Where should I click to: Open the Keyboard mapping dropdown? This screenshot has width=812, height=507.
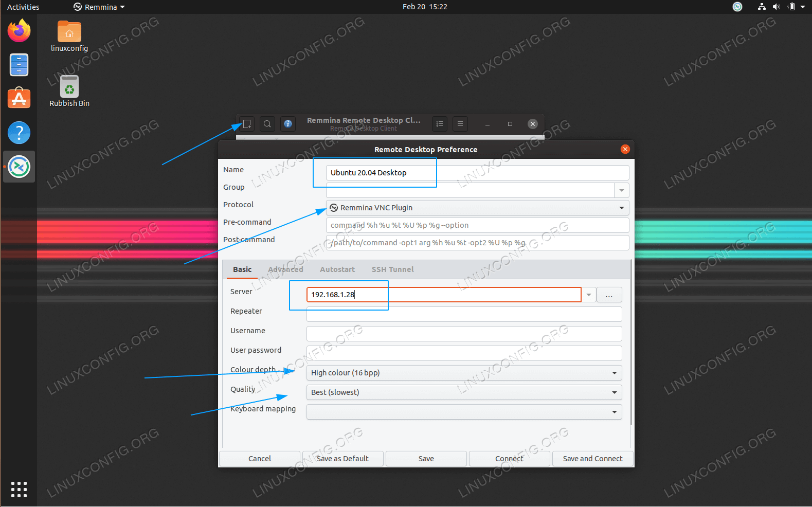coord(464,412)
